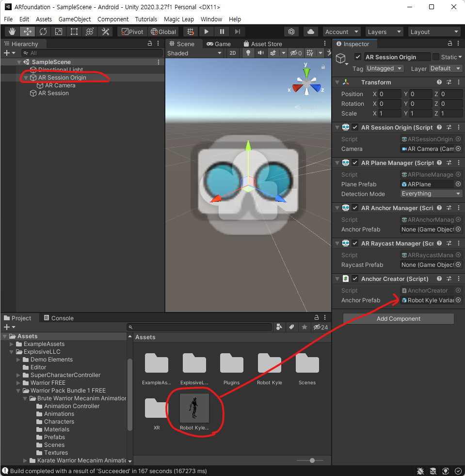Switch to the Game tab

(x=219, y=44)
